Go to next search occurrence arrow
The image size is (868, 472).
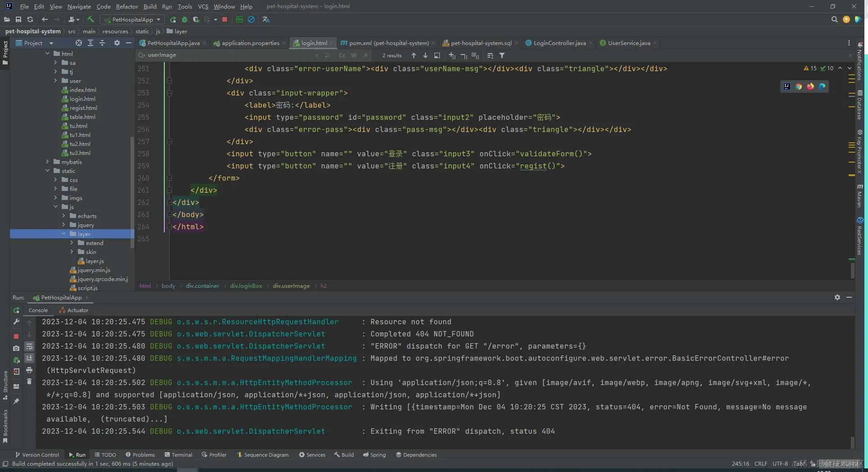[x=425, y=55]
